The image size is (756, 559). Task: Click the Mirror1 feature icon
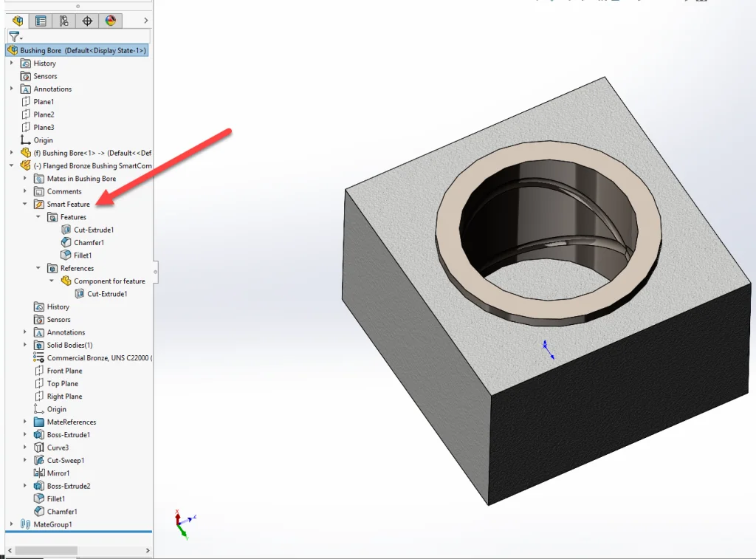click(x=39, y=473)
